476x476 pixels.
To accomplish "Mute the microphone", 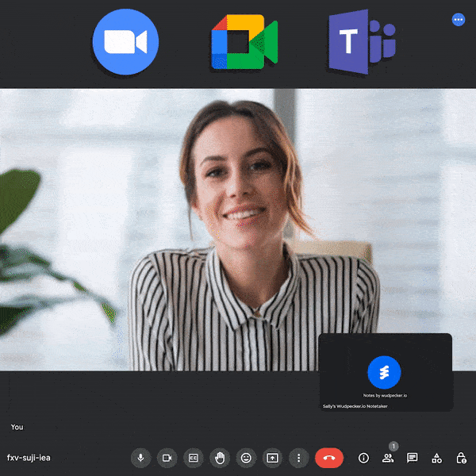I will pos(141,458).
